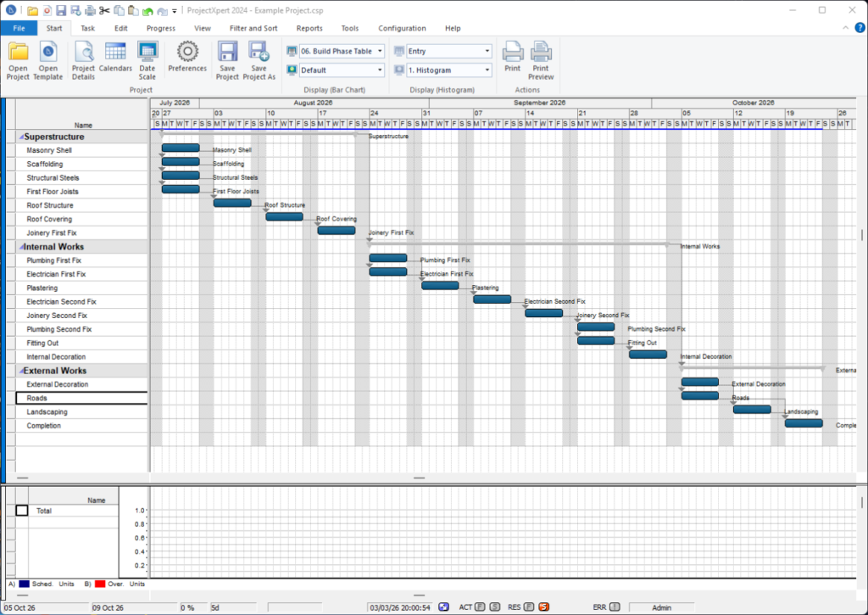This screenshot has height=615, width=868.
Task: Click the dark blue Sched. Units legend swatch
Action: (25, 584)
